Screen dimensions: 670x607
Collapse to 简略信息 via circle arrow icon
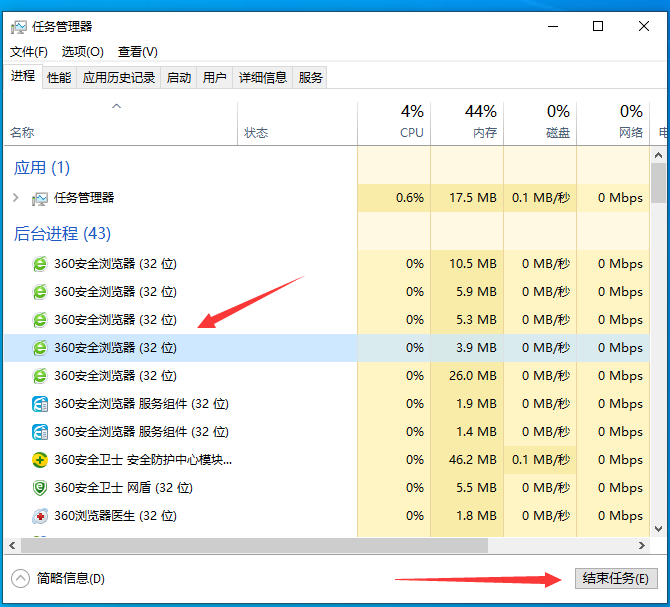[20, 579]
